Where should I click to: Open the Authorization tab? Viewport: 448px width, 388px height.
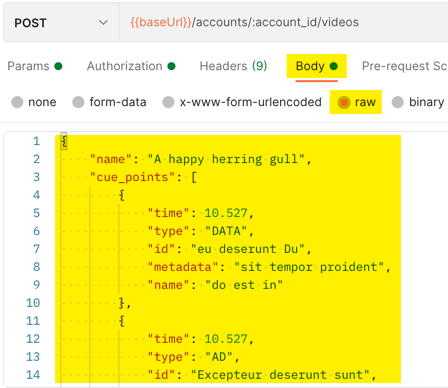(x=131, y=66)
